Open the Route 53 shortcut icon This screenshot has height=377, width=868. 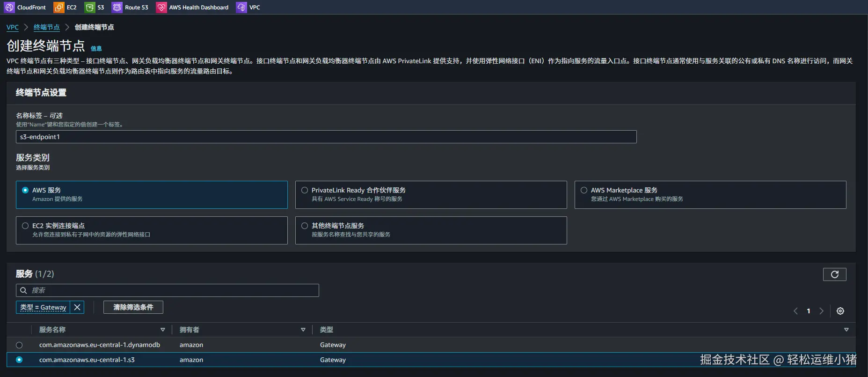(x=117, y=7)
